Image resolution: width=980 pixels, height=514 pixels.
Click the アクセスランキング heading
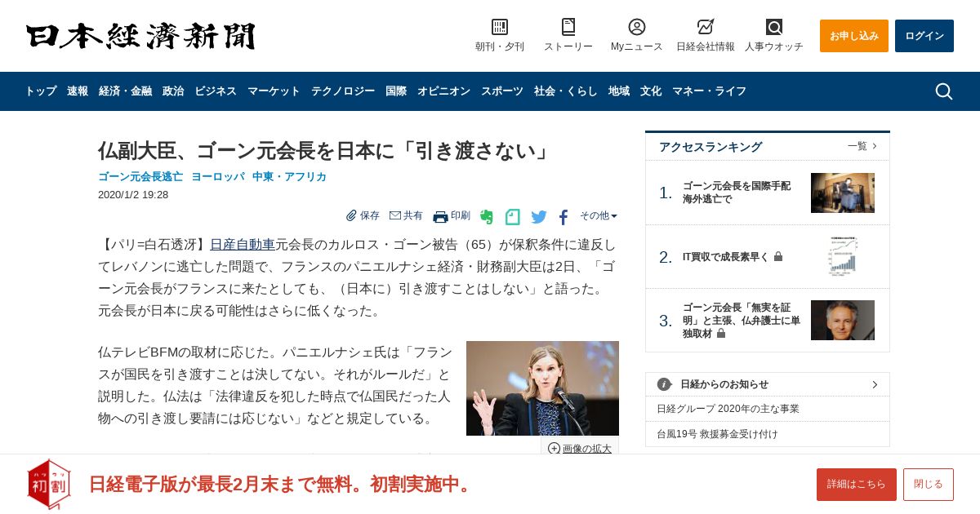click(710, 147)
